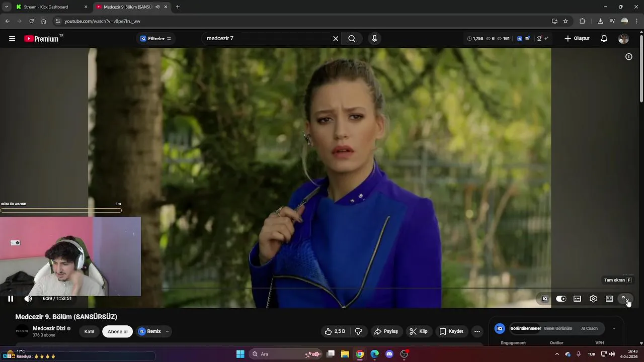Open the Chrome three-dot menu
Screen dimensions: 644x362
coord(637,21)
